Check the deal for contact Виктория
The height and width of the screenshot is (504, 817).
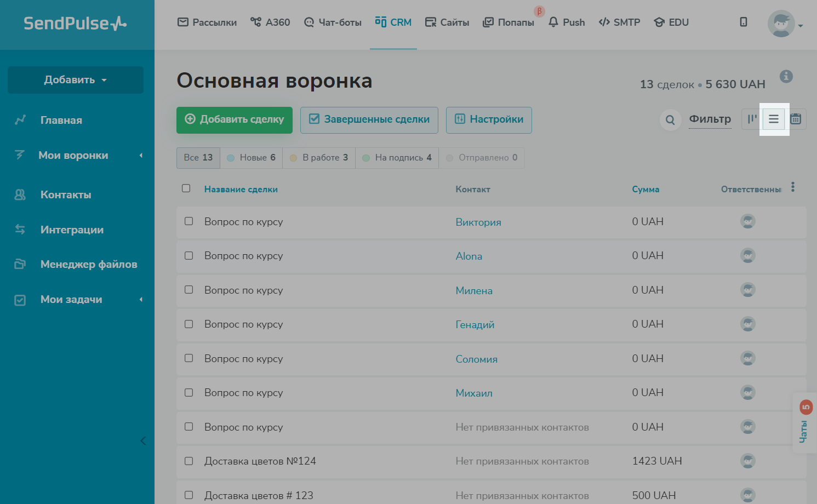(x=189, y=221)
